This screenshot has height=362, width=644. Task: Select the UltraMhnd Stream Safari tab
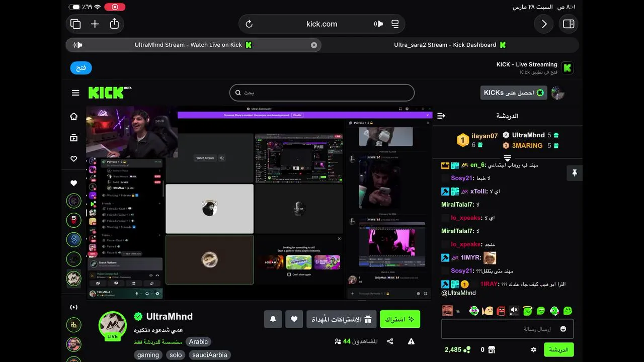194,45
